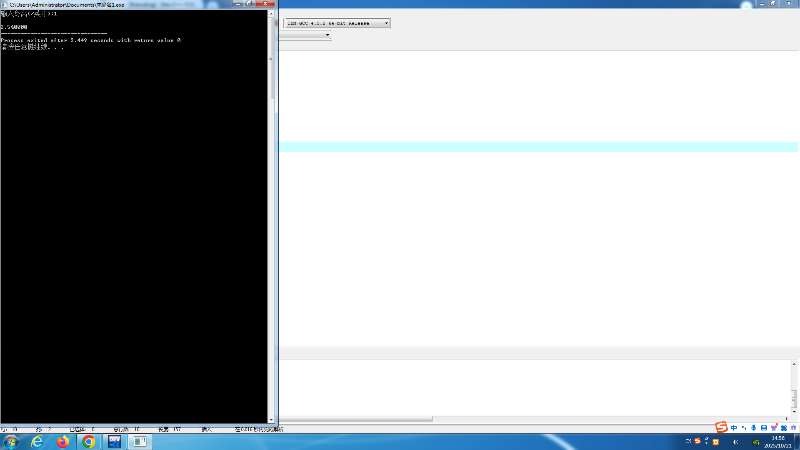Image resolution: width=800 pixels, height=450 pixels.
Task: Toggle punctuation mode on Sogou bar
Action: tap(744, 428)
